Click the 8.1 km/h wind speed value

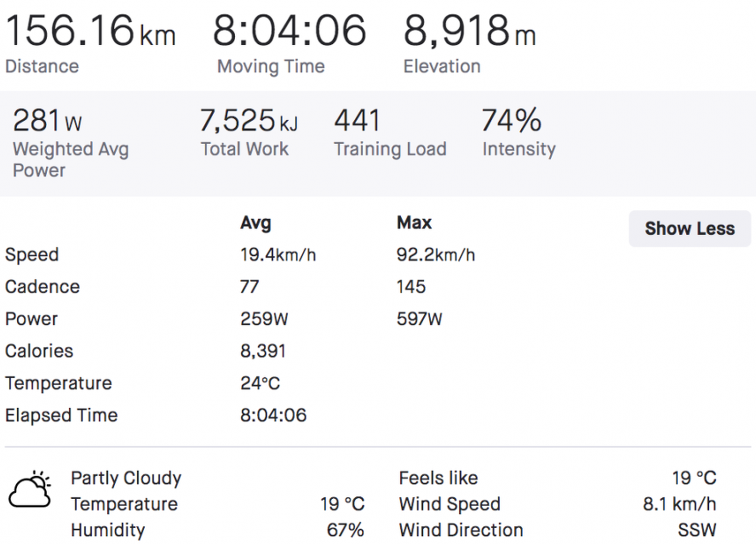(x=679, y=504)
